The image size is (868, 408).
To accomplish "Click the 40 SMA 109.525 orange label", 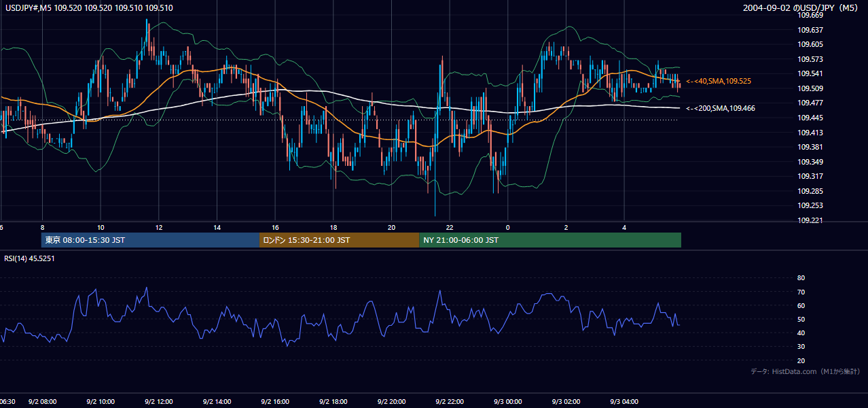I will (x=718, y=81).
